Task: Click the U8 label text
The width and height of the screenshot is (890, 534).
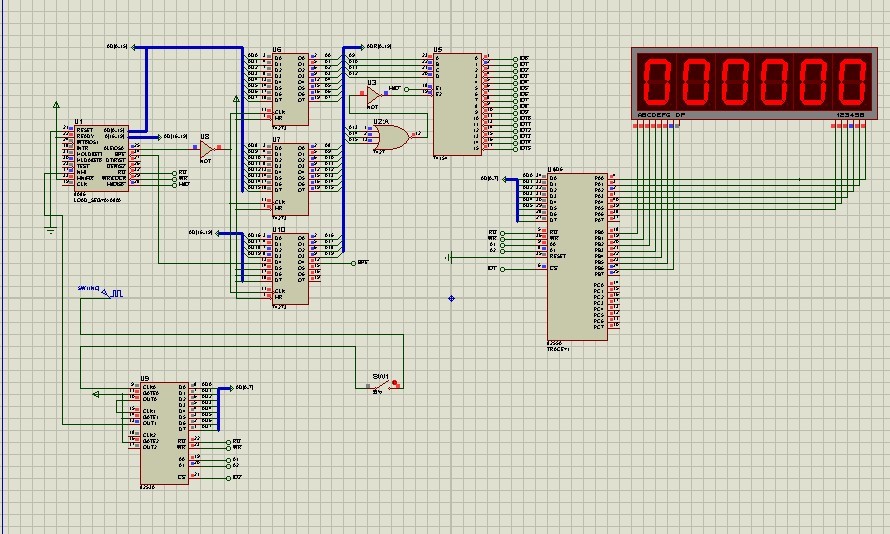Action: tap(205, 137)
